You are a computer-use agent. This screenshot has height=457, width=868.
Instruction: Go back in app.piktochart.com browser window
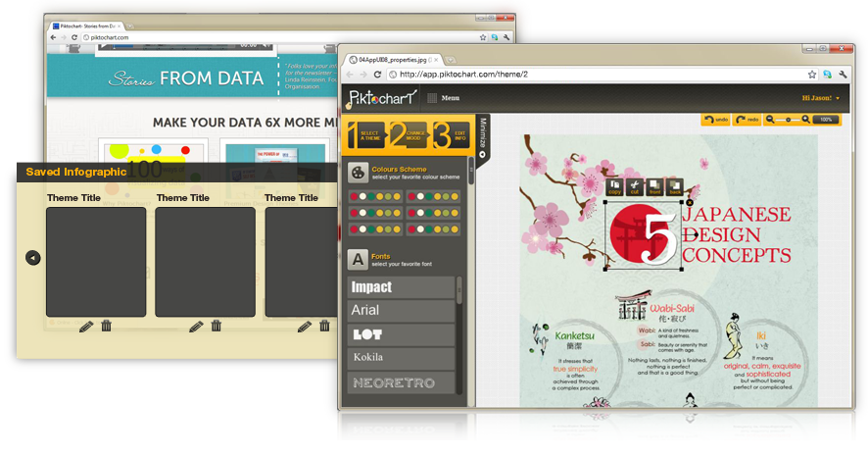[350, 75]
